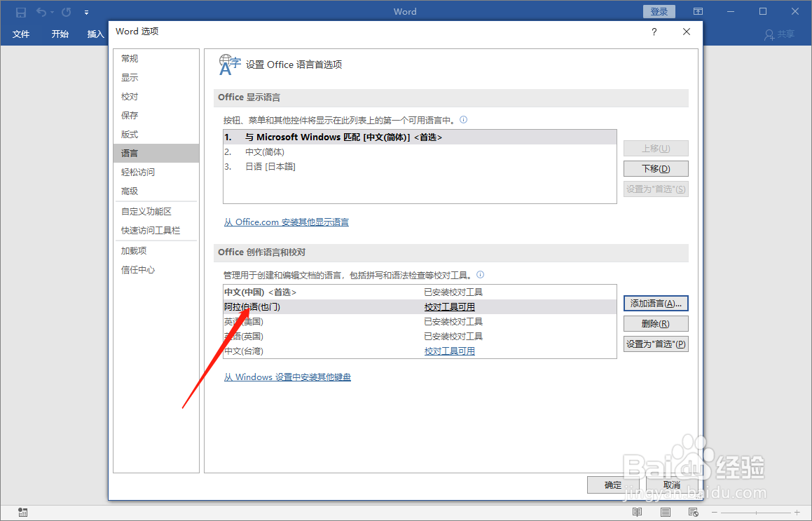The width and height of the screenshot is (812, 521).
Task: Click the 登录 sign-in button
Action: tap(659, 11)
